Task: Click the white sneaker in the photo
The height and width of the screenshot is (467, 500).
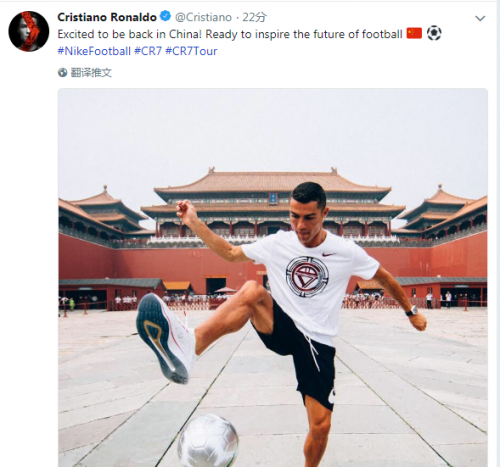Action: pos(165,339)
